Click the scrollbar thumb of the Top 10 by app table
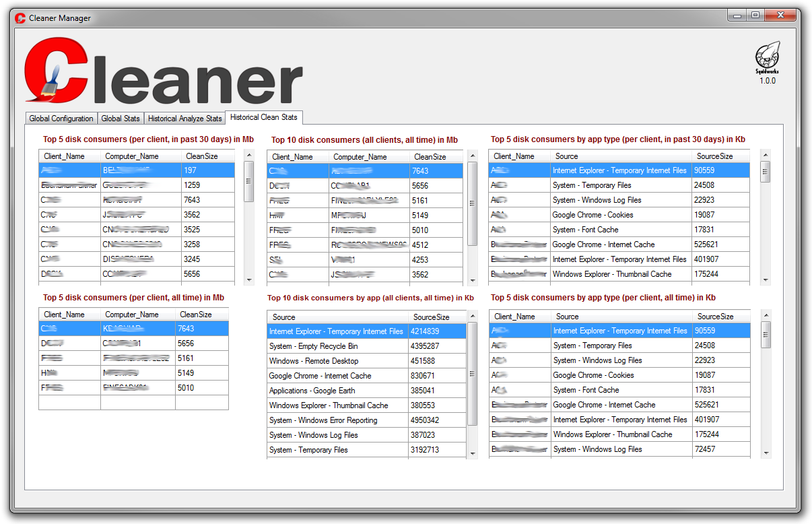This screenshot has height=524, width=812. coord(472,374)
